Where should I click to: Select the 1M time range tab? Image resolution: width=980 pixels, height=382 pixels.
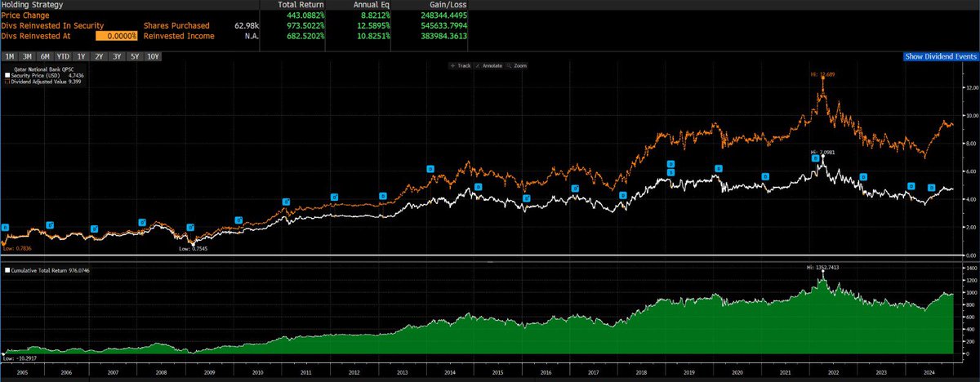9,56
